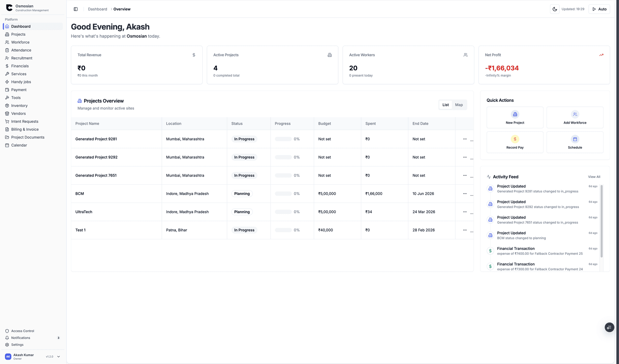
Task: Select List view toggle
Action: tap(445, 105)
